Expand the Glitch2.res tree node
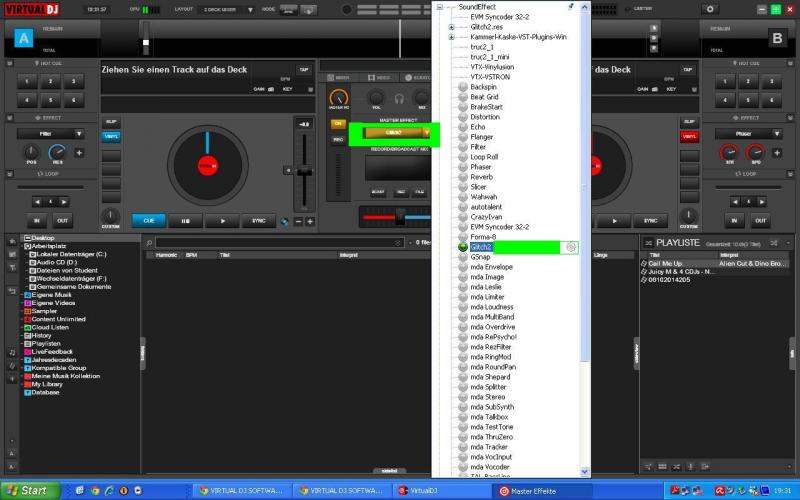Image resolution: width=800 pixels, height=500 pixels. [x=451, y=27]
